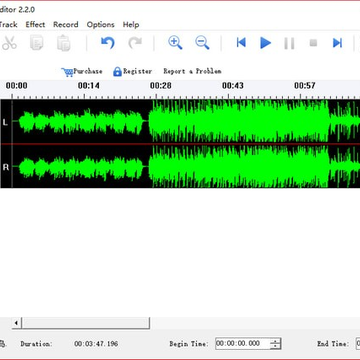Click the Begin Time input field
The image size is (360, 360).
tap(242, 344)
